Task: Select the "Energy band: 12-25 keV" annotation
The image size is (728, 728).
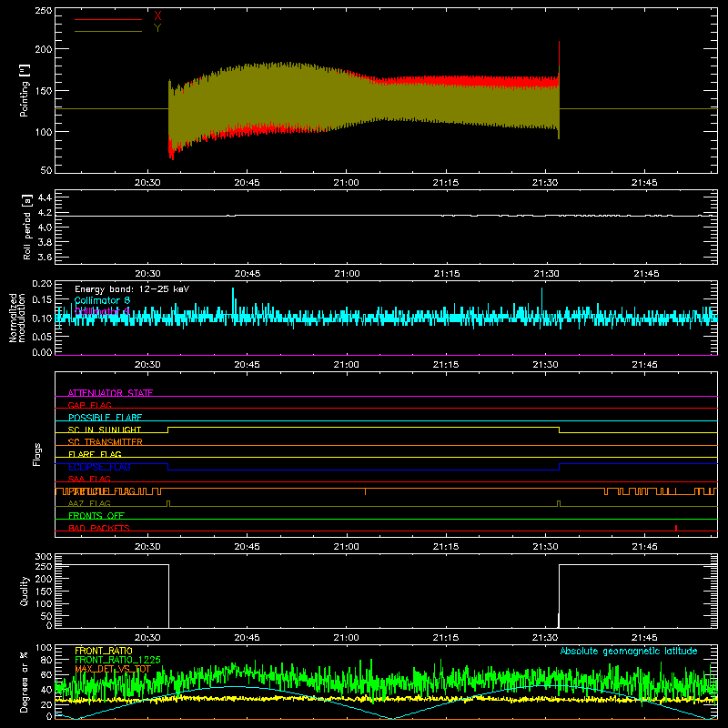Action: pos(132,289)
